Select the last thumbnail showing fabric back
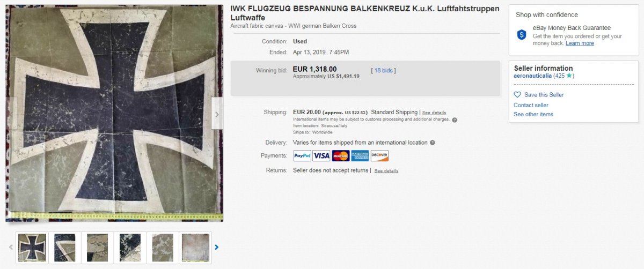This screenshot has height=269, width=644. (x=195, y=248)
